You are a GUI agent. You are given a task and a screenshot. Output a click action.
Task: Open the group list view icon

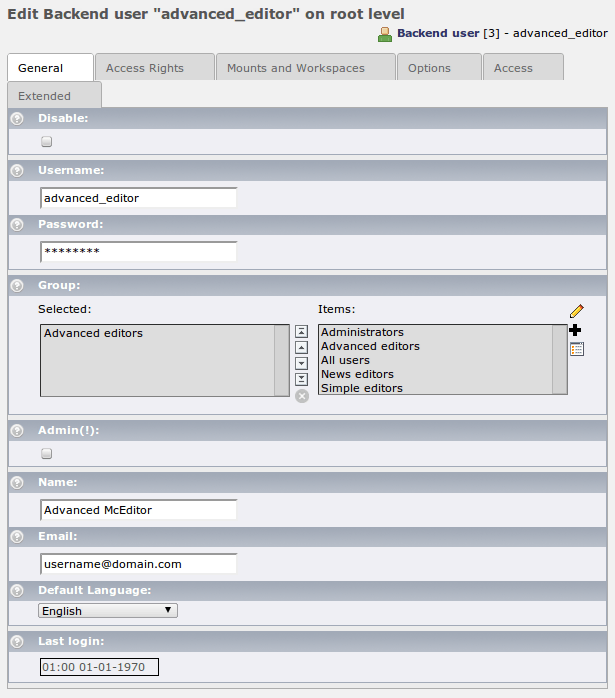[576, 349]
